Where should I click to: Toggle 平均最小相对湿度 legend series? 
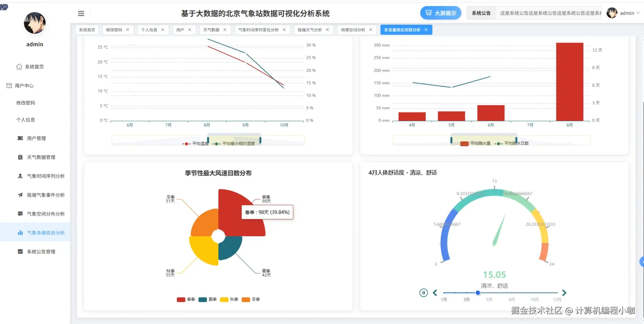tap(234, 144)
